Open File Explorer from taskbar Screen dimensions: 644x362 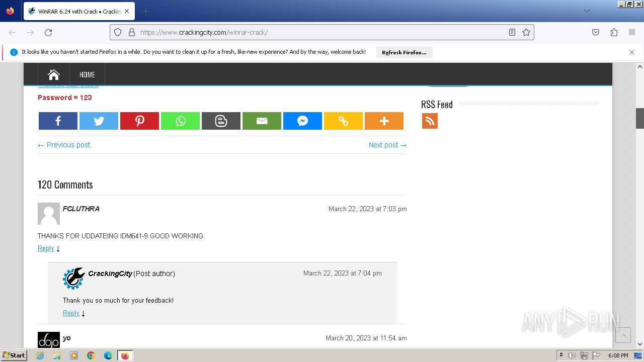click(x=57, y=355)
